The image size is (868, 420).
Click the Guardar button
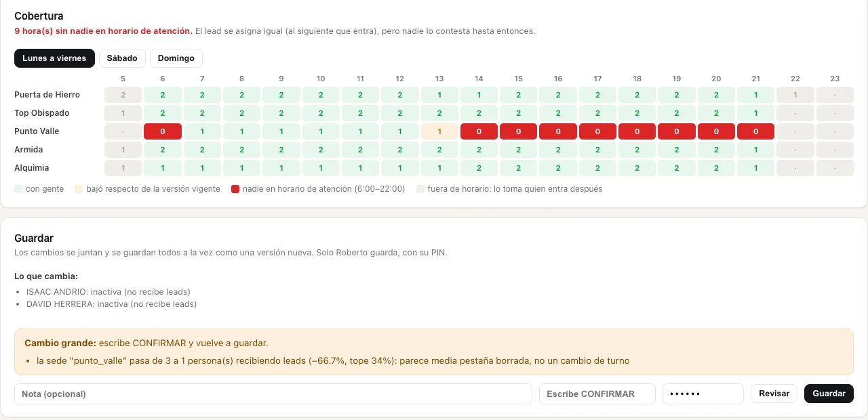(x=829, y=394)
